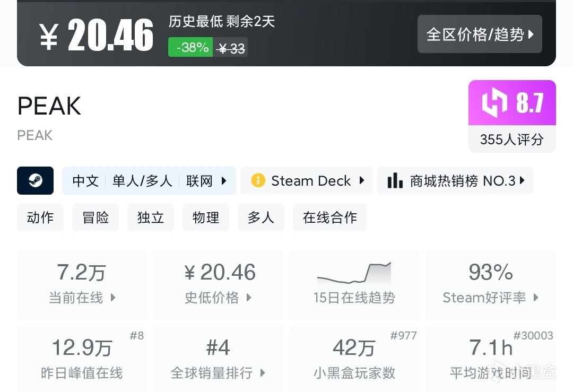Tap the 独立 tag chip
The height and width of the screenshot is (392, 573).
click(151, 217)
